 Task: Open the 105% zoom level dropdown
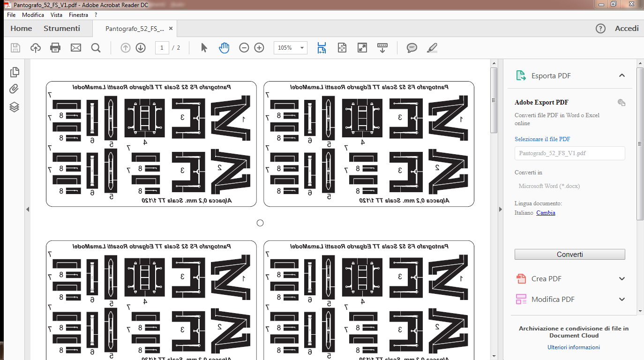[x=302, y=48]
